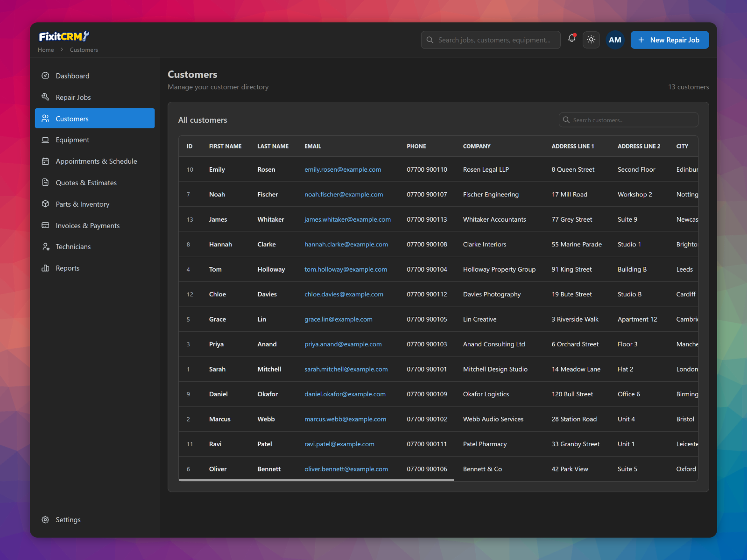Screen dimensions: 747x560
Task: Sort by ADDRESS LINE 2 header
Action: 639,147
